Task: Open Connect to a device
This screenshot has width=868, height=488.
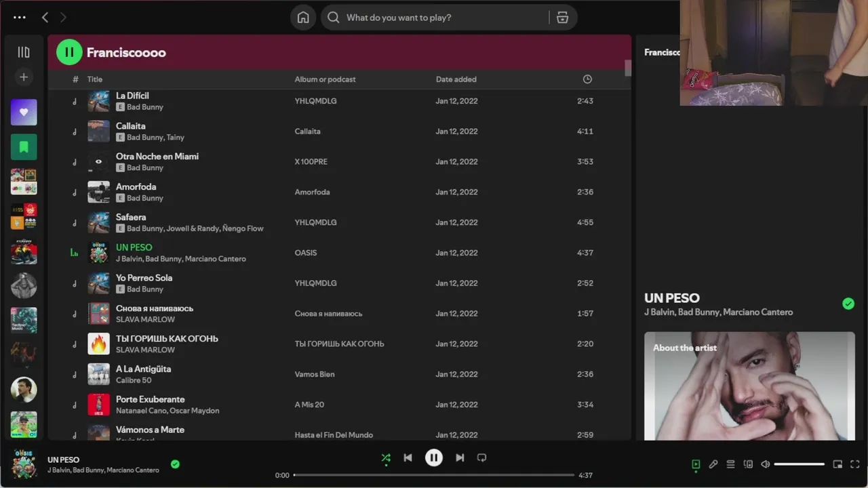Action: click(748, 464)
